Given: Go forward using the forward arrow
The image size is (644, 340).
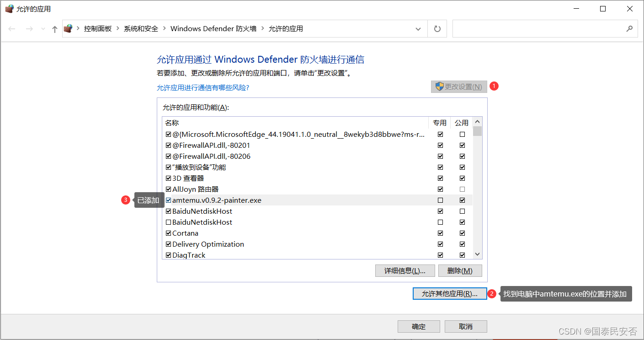Looking at the screenshot, I should (x=29, y=29).
